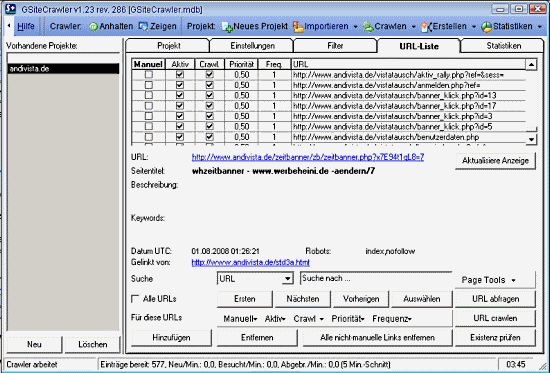This screenshot has width=550, height=373.
Task: Toggle Manuell checkbox for aktiv_rally.php row
Action: coord(149,74)
